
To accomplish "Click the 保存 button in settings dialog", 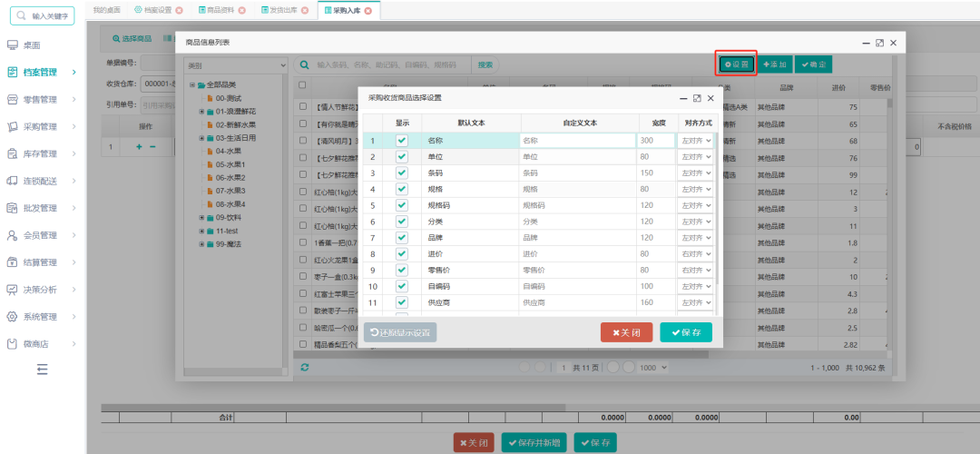I will (x=686, y=332).
